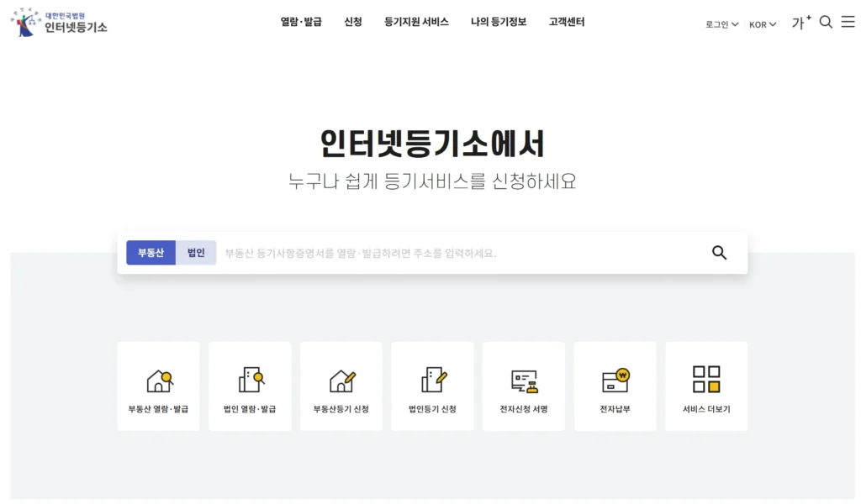
Task: Click the 신청 navigation link
Action: click(353, 23)
